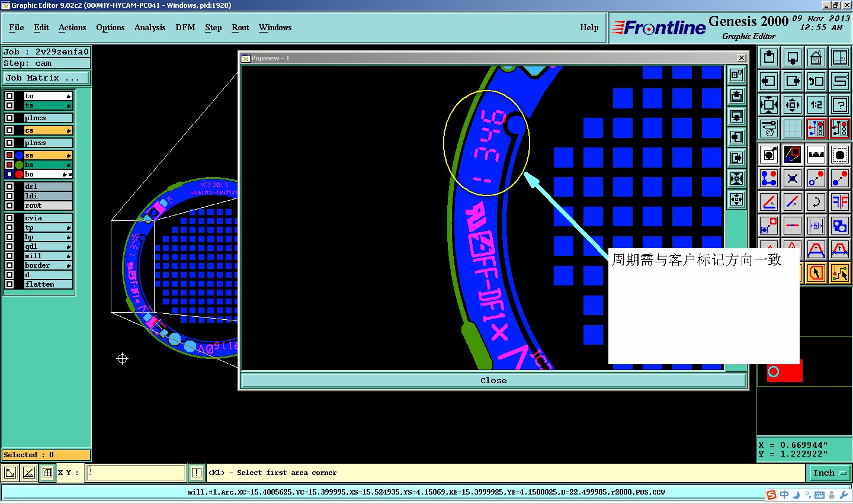Viewport: 853px width, 504px height.
Task: Select the dashed-box area select icon
Action: click(x=840, y=155)
